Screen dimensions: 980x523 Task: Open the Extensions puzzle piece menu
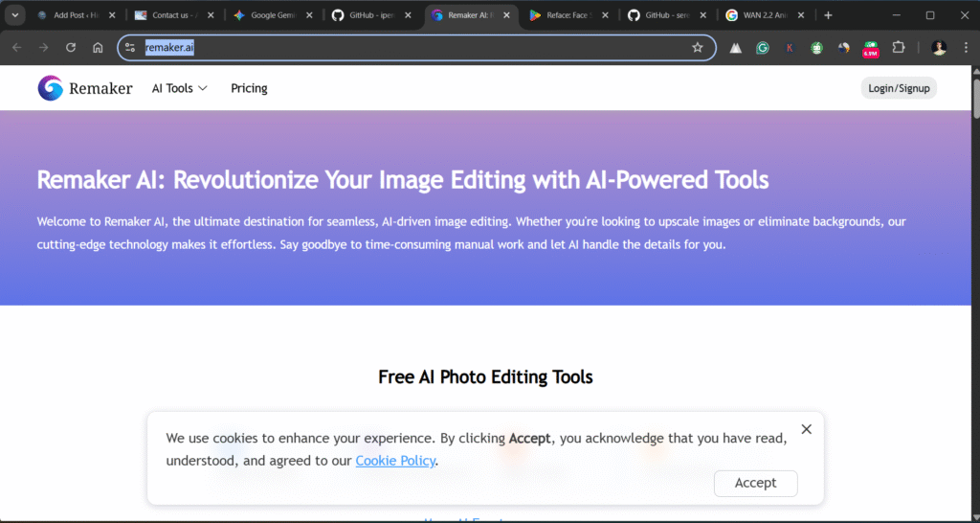898,47
